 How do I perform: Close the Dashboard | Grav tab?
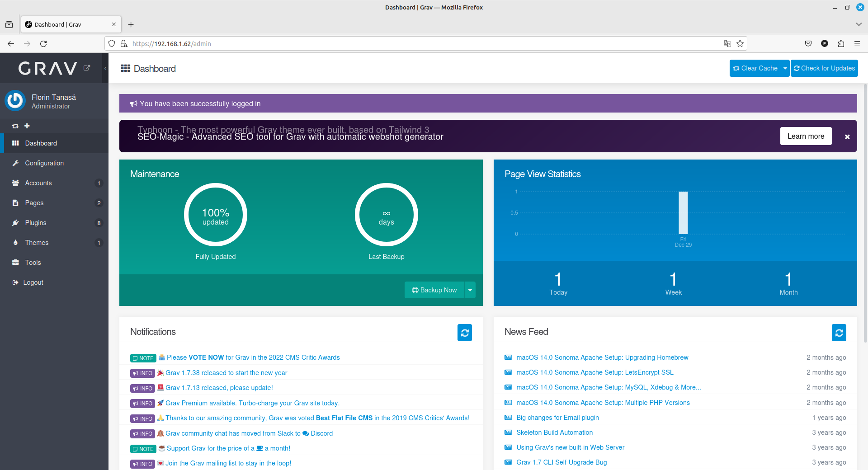point(114,24)
